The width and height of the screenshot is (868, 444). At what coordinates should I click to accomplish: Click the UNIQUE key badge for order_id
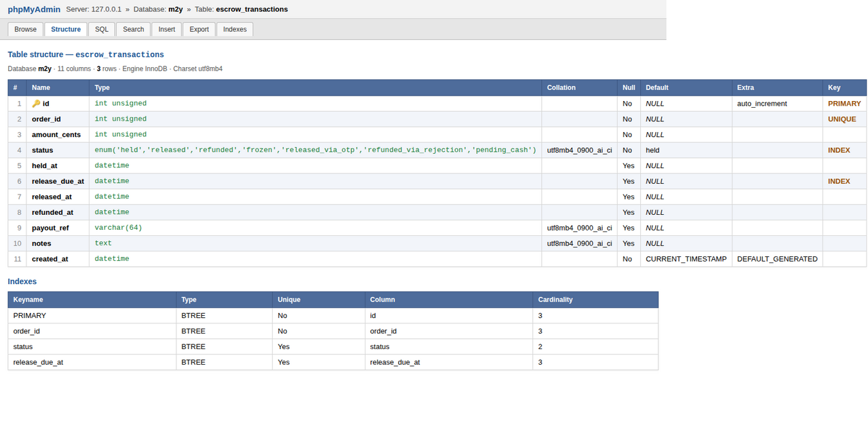click(842, 119)
